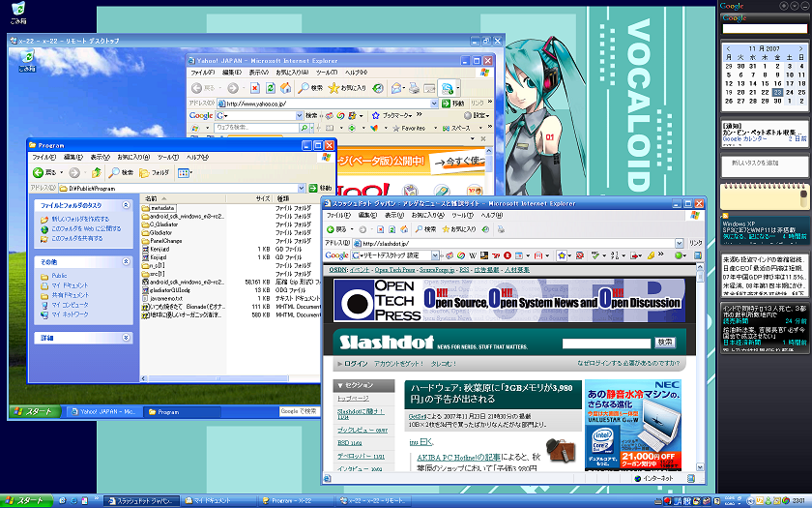Collapse the File and Folder Tasks panel

pos(126,205)
